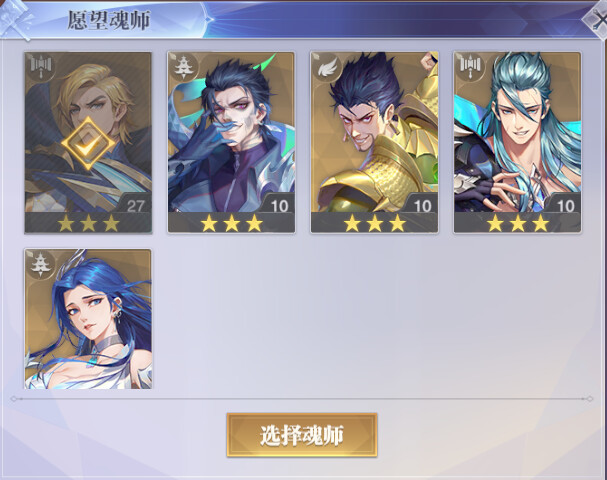Click the tower class icon on masked card
This screenshot has width=607, height=480.
coord(183,67)
